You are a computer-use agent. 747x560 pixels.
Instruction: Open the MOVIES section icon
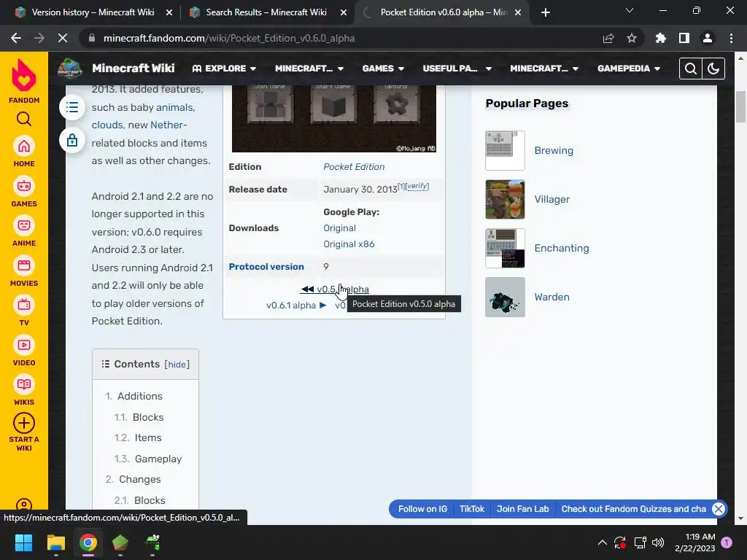tap(24, 265)
